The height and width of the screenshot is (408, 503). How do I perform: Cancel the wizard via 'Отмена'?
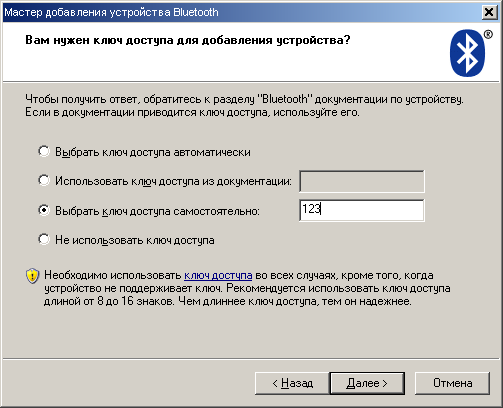(452, 383)
